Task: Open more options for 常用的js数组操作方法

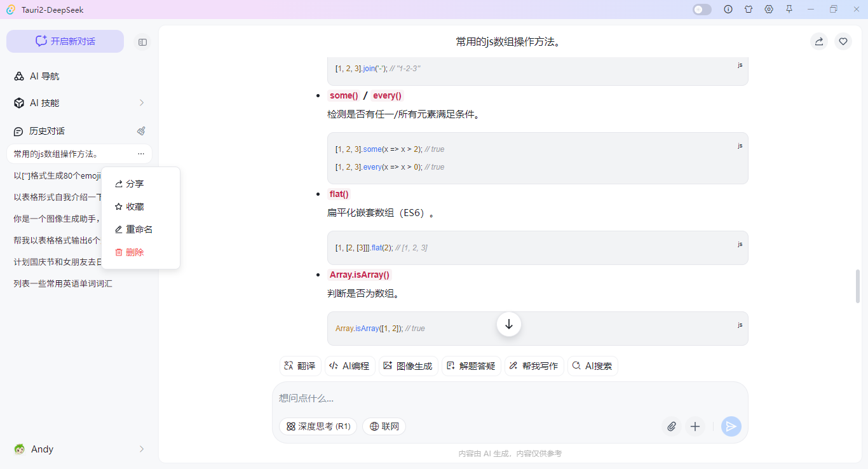Action: [142, 153]
